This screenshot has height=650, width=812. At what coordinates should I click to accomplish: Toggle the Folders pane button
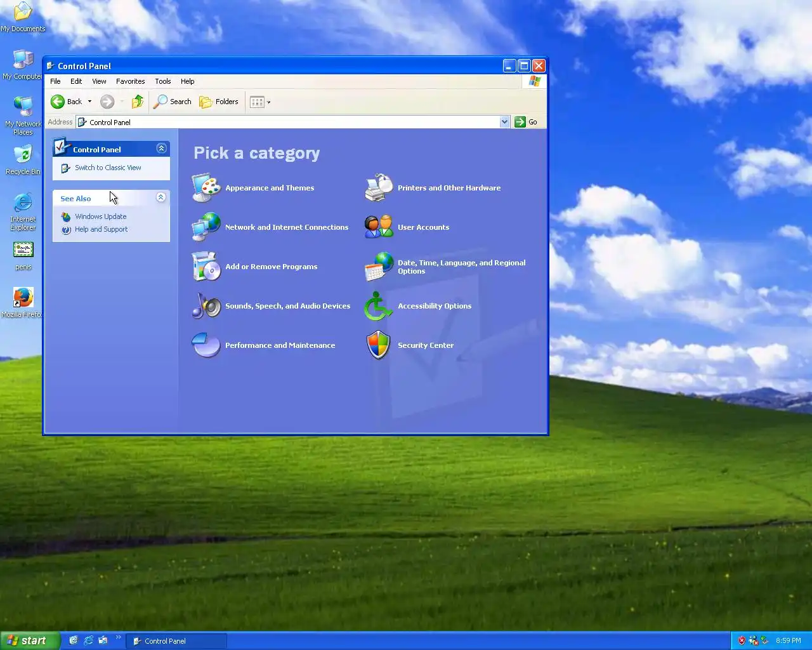(219, 102)
